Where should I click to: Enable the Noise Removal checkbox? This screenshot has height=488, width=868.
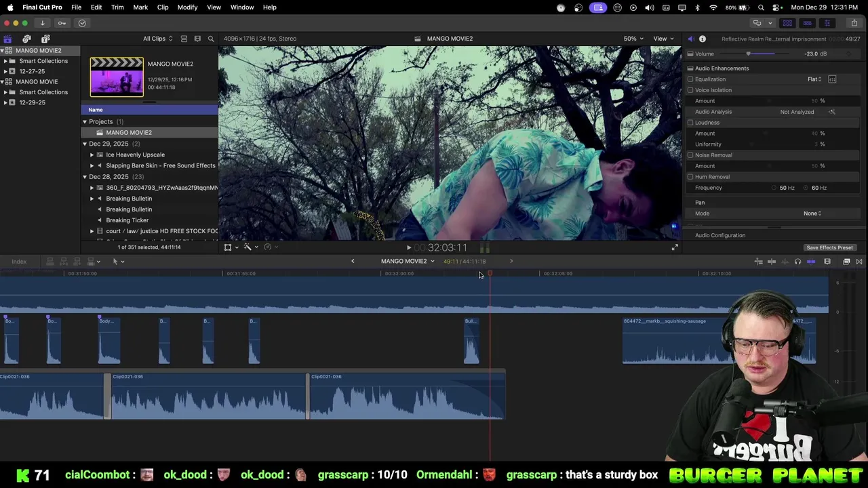coord(690,155)
